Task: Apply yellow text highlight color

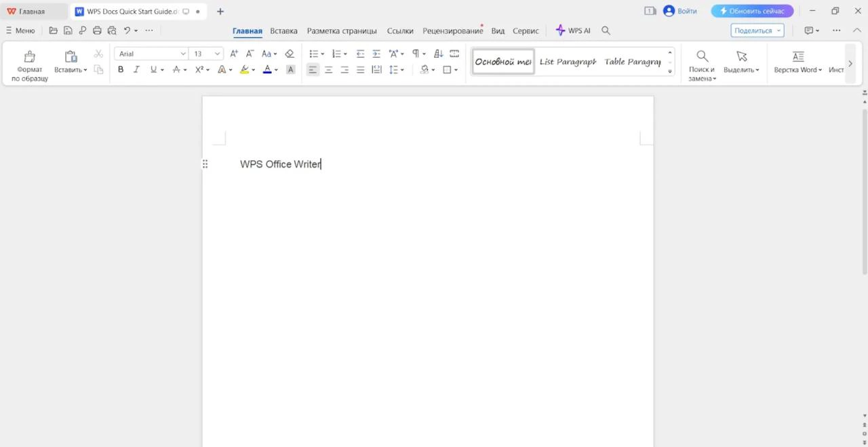Action: 244,69
